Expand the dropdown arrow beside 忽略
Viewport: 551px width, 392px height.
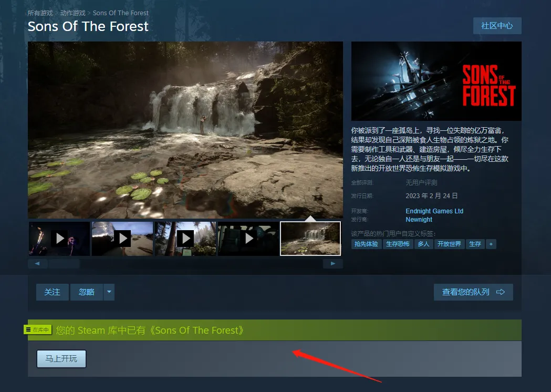109,292
